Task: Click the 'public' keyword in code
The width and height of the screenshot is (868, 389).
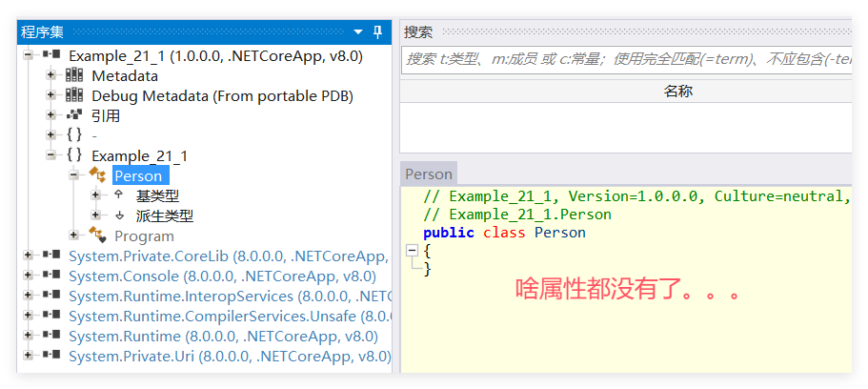Action: pyautogui.click(x=449, y=233)
